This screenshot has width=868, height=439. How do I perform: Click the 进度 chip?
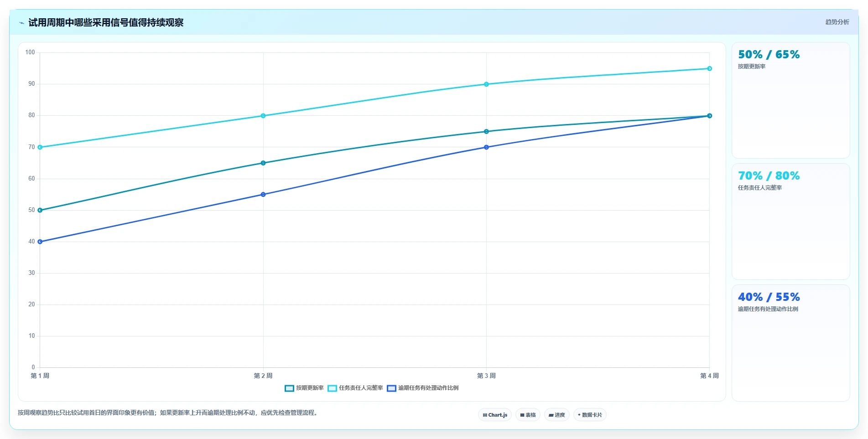coord(556,415)
